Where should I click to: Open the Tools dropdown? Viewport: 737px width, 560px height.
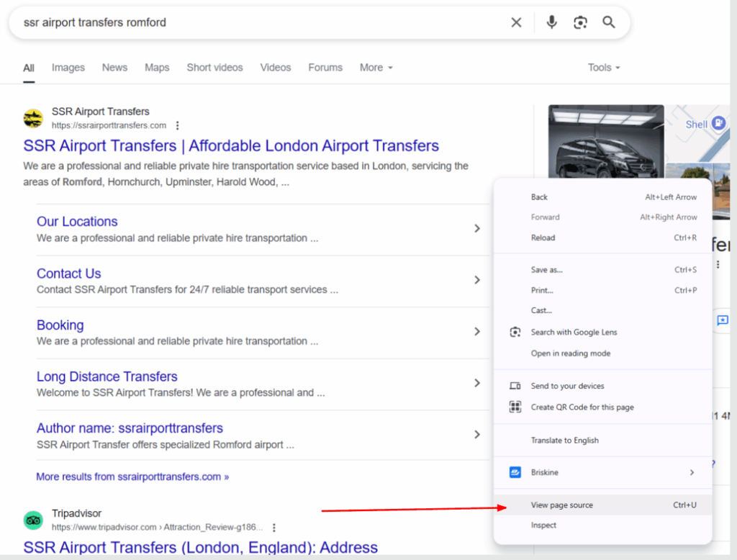[x=603, y=68]
